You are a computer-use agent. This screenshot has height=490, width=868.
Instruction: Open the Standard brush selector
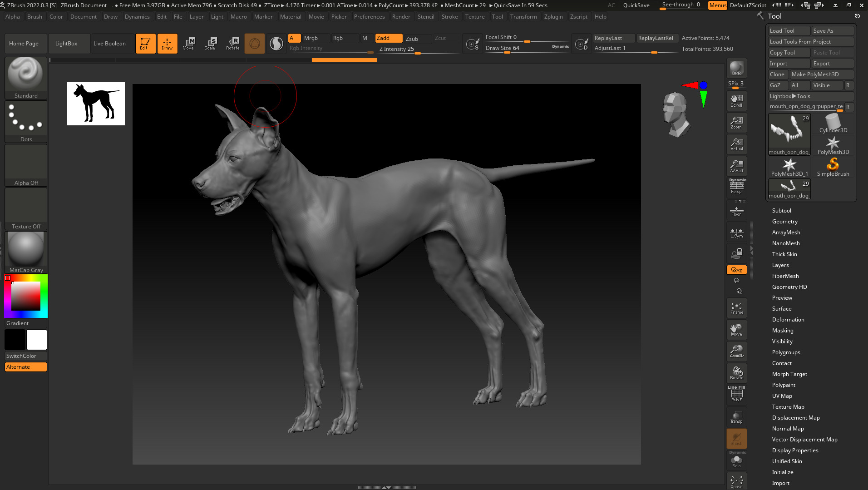click(26, 78)
